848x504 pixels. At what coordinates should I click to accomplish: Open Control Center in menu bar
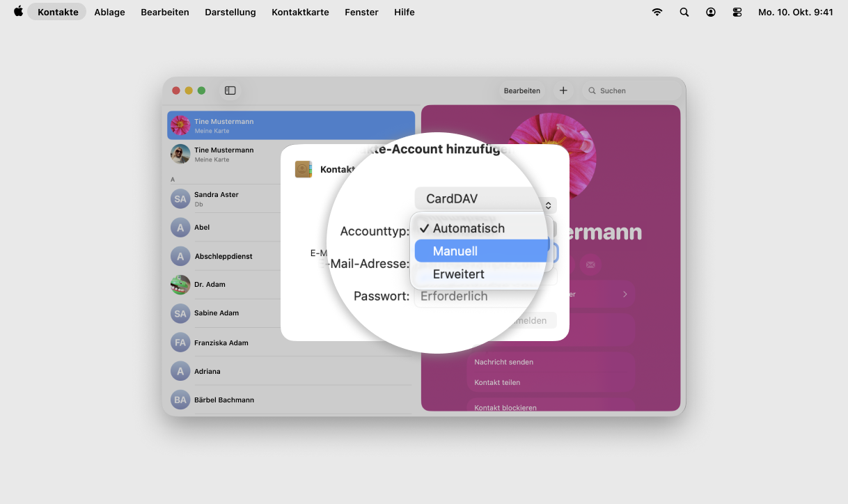pyautogui.click(x=737, y=12)
